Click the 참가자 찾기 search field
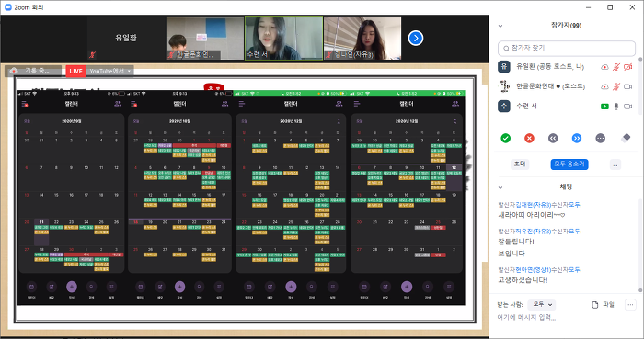 567,49
